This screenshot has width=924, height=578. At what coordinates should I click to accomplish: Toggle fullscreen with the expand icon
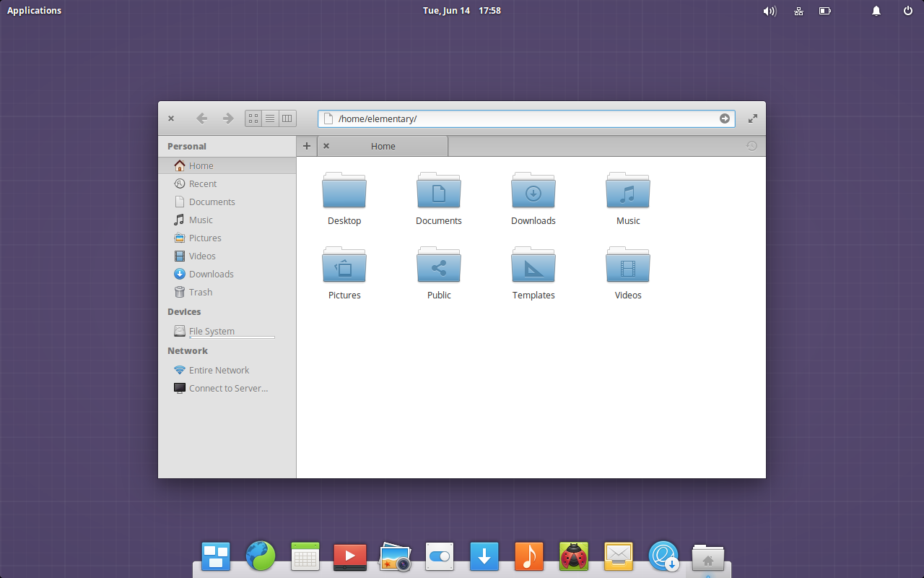(752, 118)
